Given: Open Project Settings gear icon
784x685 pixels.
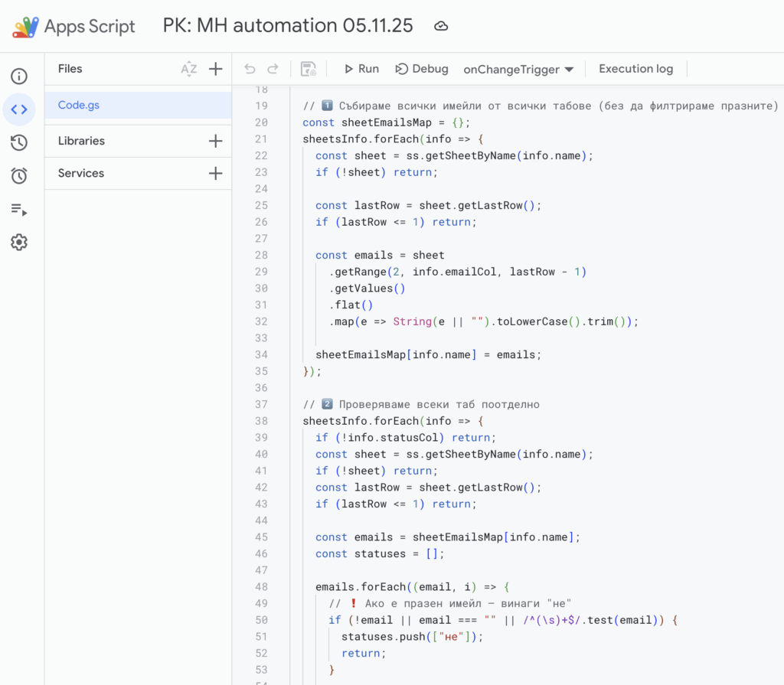Looking at the screenshot, I should click(x=19, y=243).
